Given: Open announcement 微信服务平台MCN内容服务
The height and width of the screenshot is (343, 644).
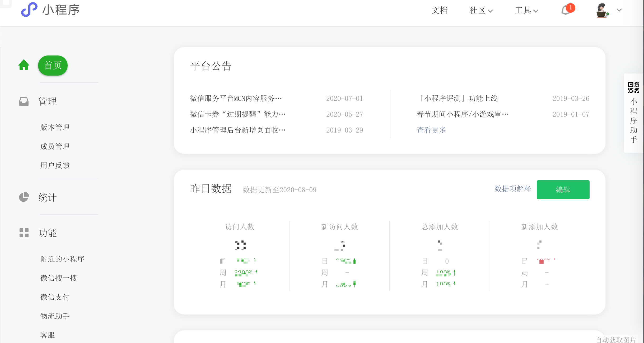Looking at the screenshot, I should point(236,98).
